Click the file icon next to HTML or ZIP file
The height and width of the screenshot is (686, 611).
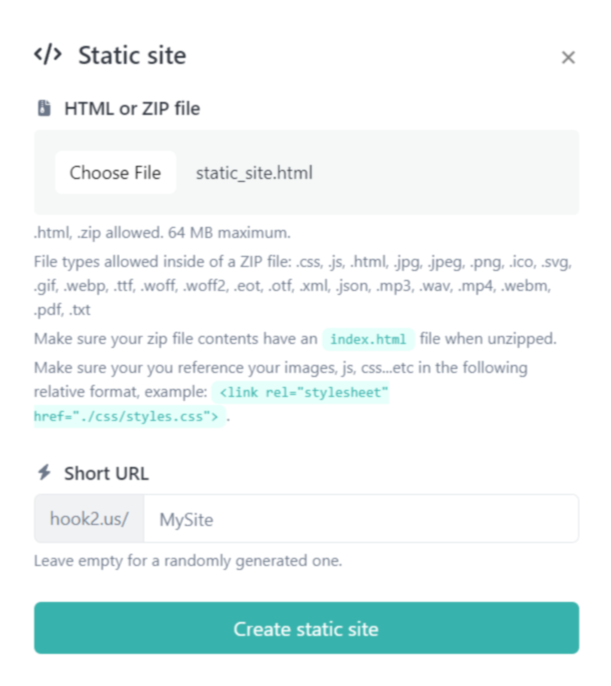tap(44, 109)
